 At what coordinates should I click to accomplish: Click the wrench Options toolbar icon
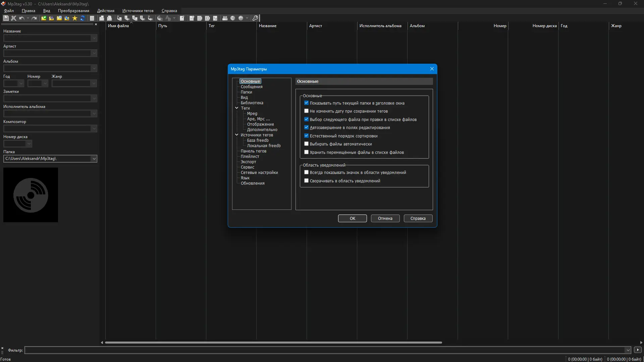click(x=255, y=18)
